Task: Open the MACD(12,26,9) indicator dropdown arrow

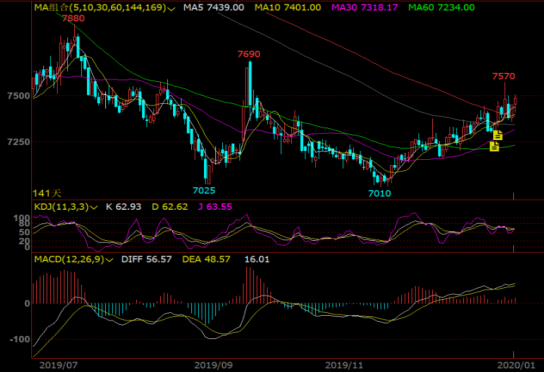Action: [x=109, y=260]
